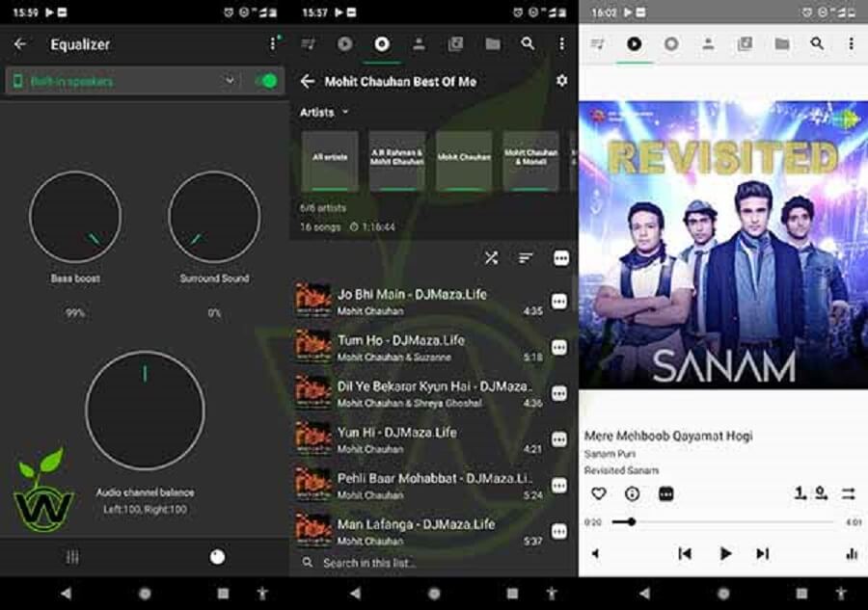Open queue tab in the light player screen
The width and height of the screenshot is (868, 610).
point(598,44)
